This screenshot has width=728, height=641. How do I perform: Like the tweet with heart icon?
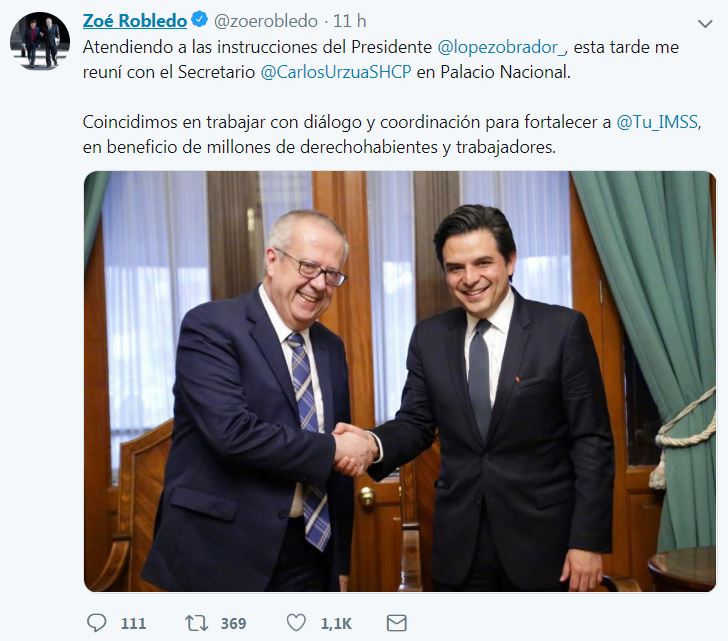296,622
